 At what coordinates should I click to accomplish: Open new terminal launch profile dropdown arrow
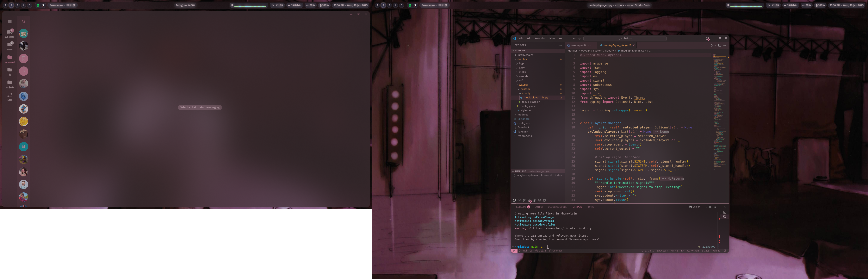706,207
